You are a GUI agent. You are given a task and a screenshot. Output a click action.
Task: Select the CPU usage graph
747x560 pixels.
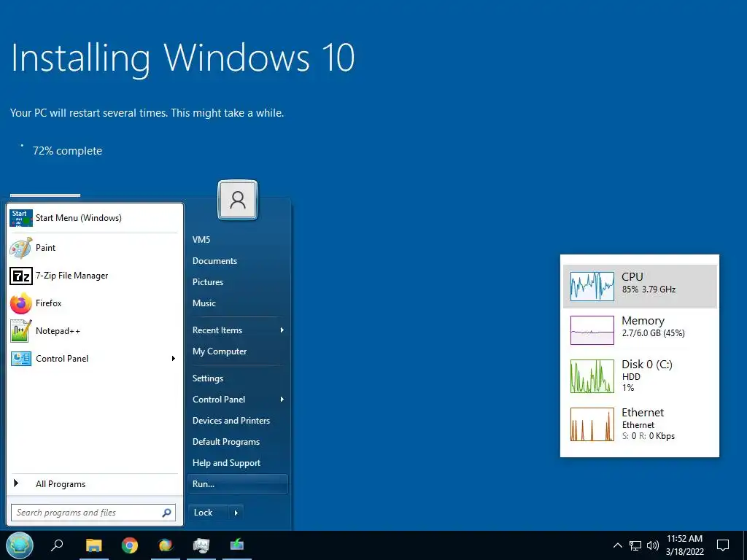point(592,286)
